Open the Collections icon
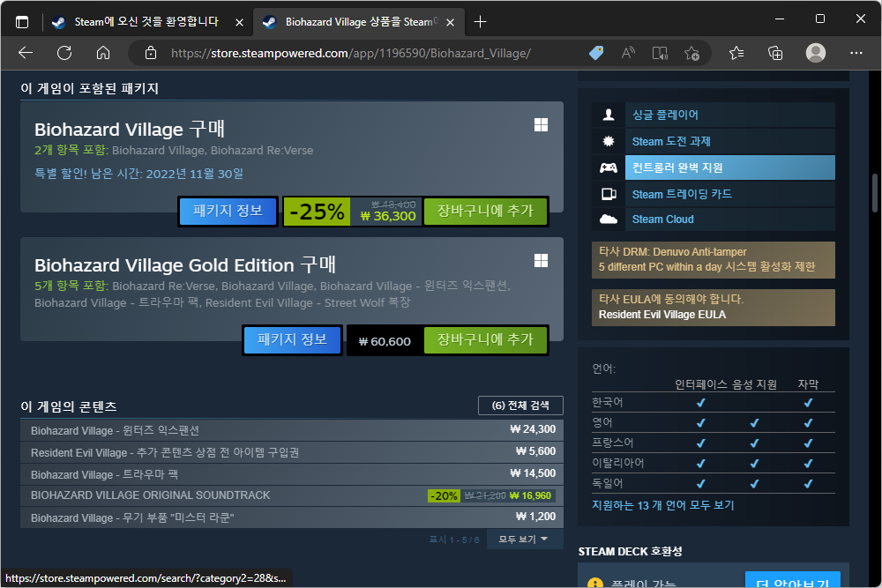This screenshot has height=588, width=882. tap(775, 53)
